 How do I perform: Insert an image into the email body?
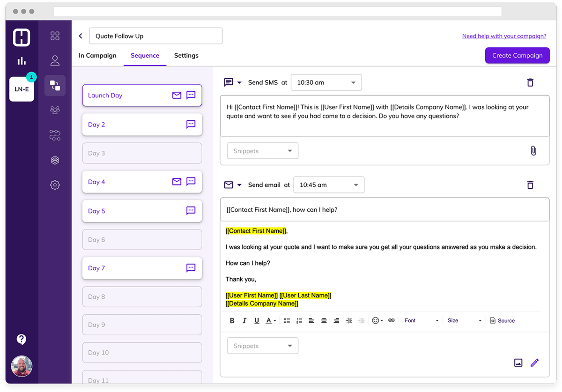tap(518, 362)
